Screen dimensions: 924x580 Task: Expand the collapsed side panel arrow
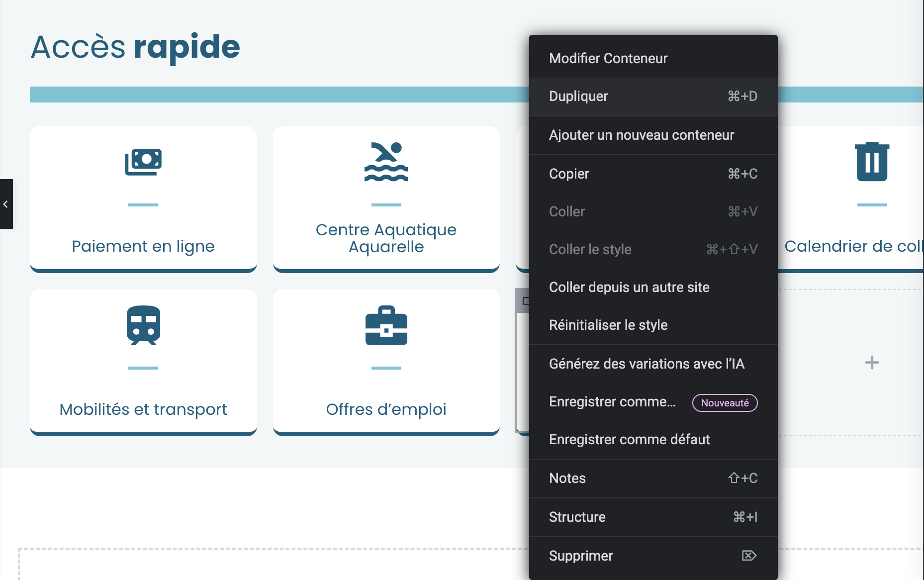pyautogui.click(x=6, y=204)
